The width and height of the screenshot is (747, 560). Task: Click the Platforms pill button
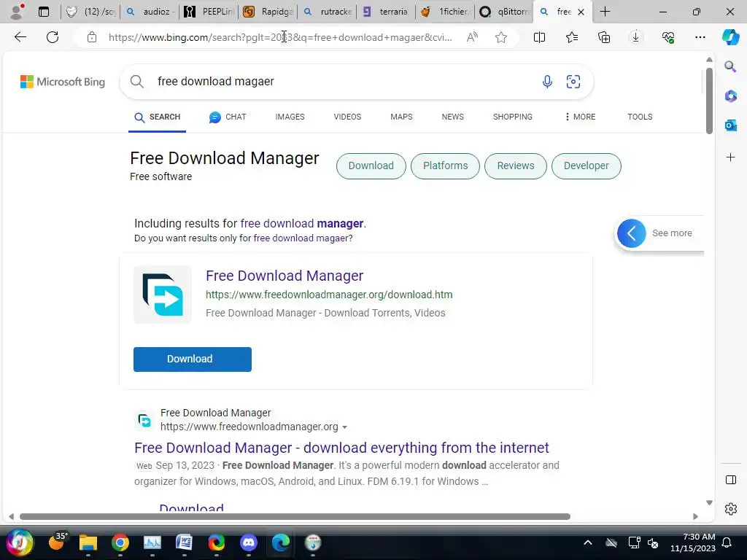446,166
